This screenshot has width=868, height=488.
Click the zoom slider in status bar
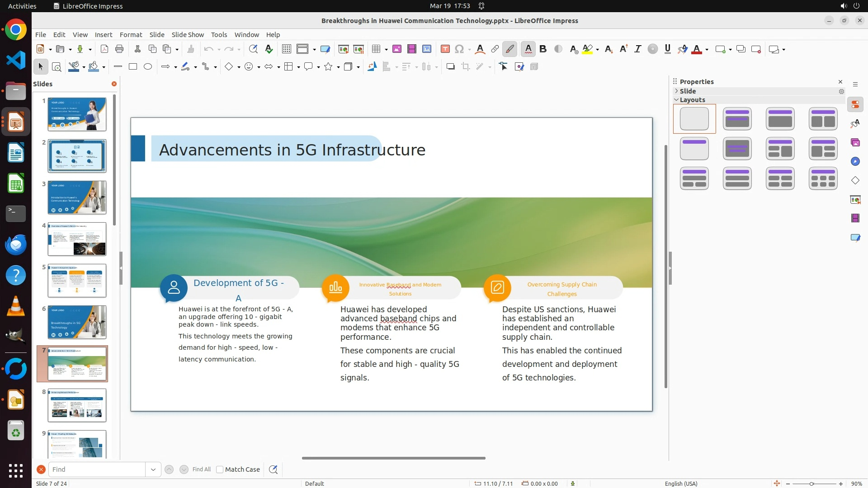click(811, 484)
